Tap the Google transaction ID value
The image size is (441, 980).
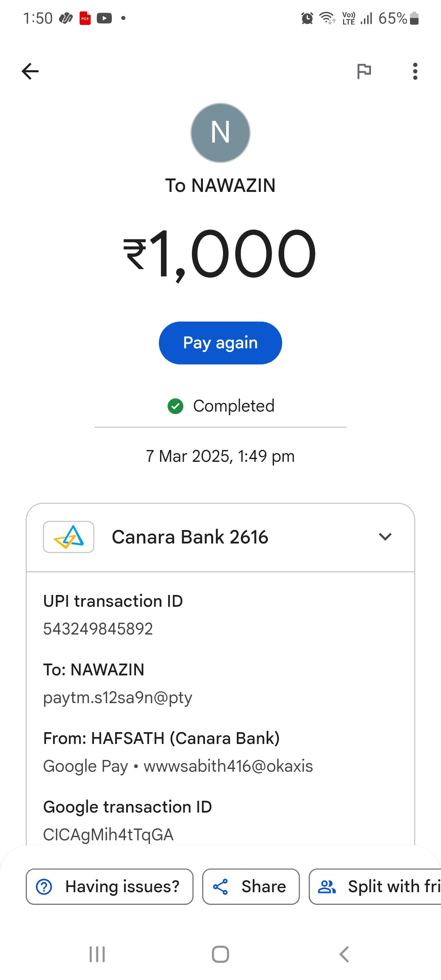coord(109,835)
